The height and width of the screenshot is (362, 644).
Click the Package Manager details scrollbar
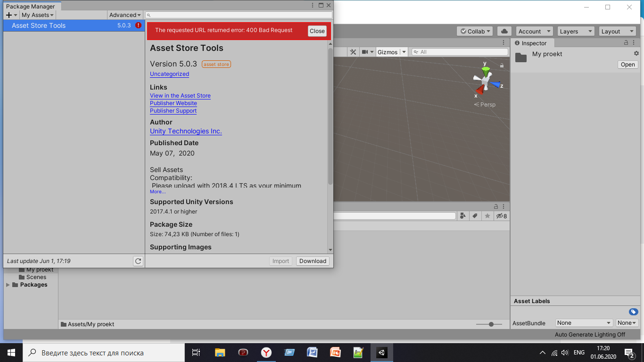point(330,116)
